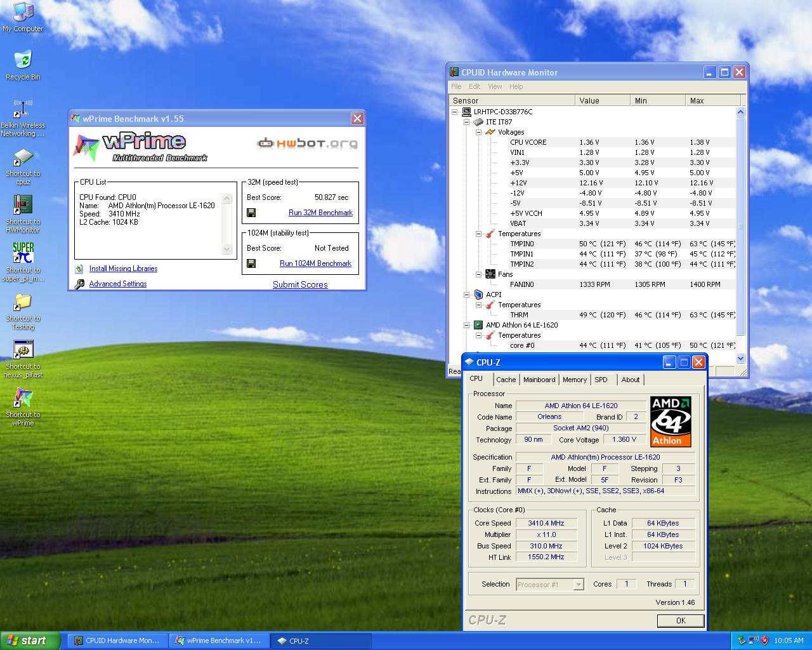Screen dimensions: 812x650
Task: Click the Fans icon in Hardware Monitor
Action: pyautogui.click(x=490, y=274)
